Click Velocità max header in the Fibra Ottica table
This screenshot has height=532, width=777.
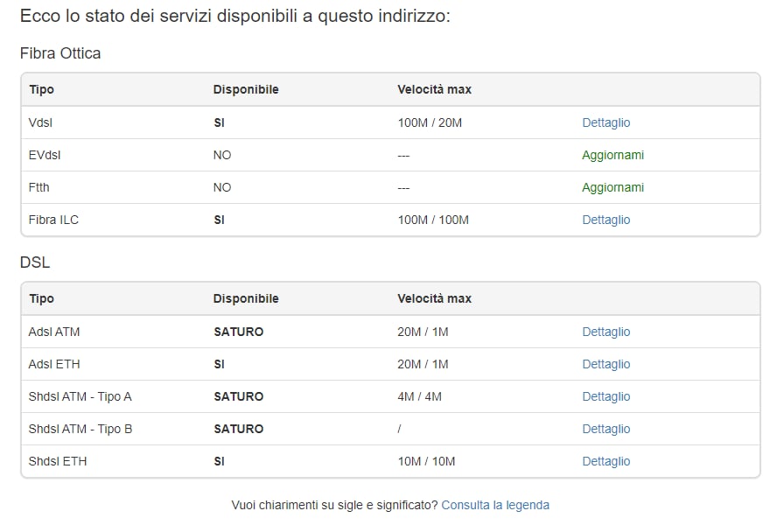tap(434, 90)
